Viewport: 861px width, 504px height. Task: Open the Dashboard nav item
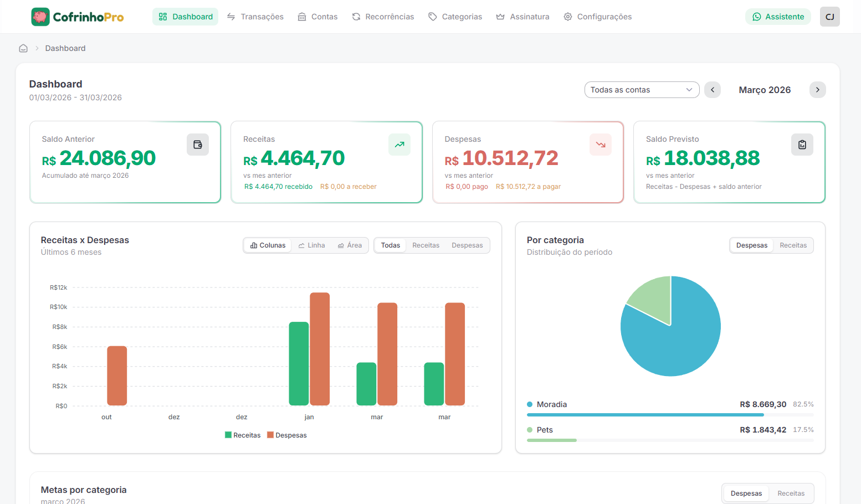tap(185, 17)
